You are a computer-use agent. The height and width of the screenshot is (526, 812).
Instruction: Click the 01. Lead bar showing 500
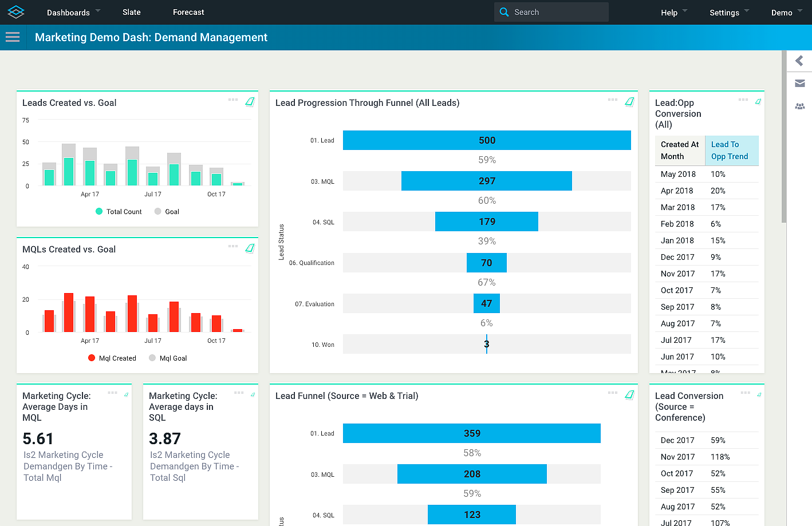487,140
